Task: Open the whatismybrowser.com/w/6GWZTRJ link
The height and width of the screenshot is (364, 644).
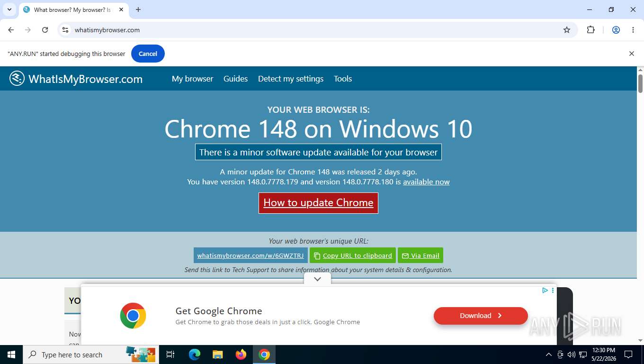Action: point(250,255)
